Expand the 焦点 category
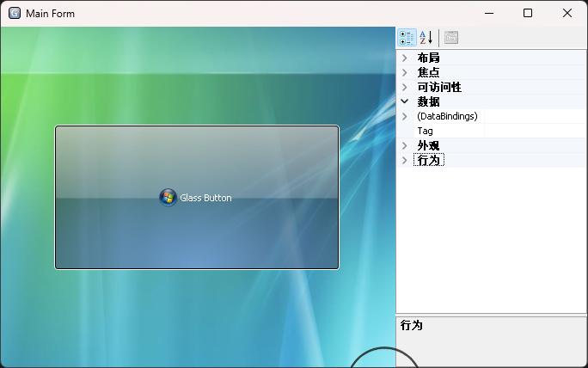The width and height of the screenshot is (588, 368). tap(405, 72)
